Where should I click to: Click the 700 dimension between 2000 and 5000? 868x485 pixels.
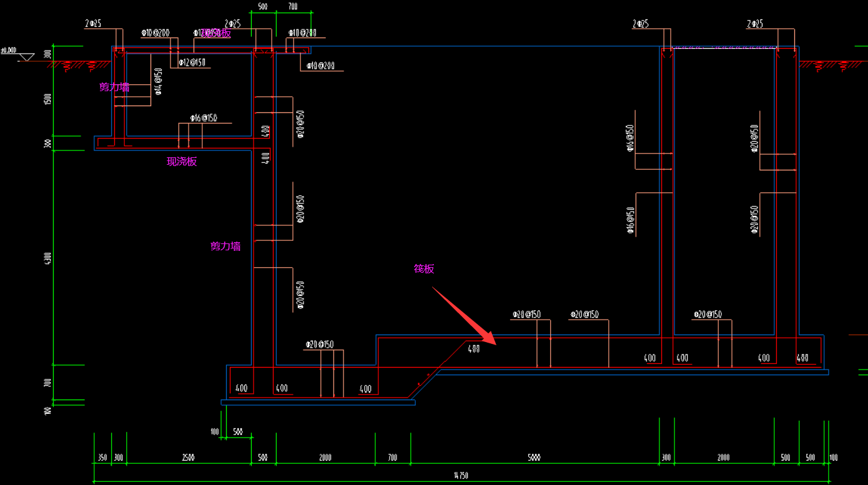coord(392,458)
